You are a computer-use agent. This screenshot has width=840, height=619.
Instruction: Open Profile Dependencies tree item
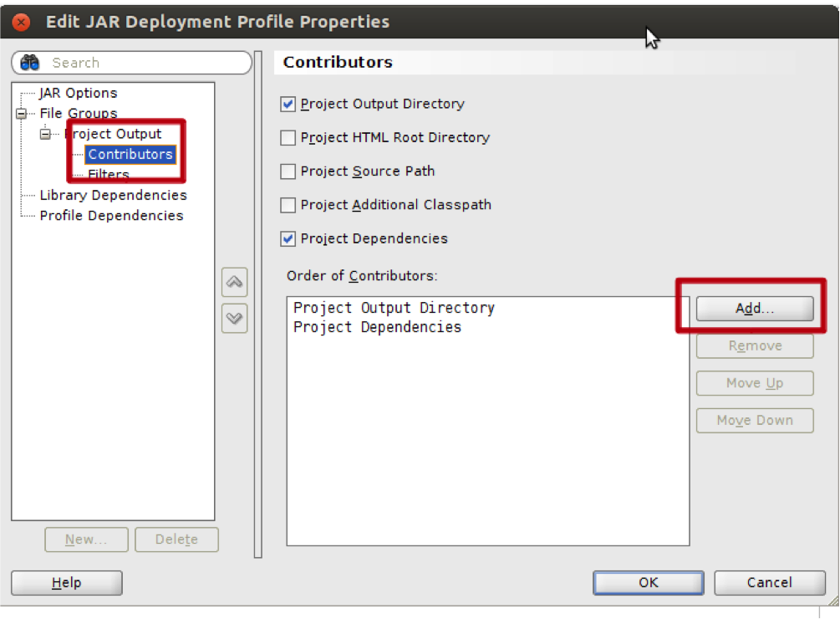coord(111,216)
